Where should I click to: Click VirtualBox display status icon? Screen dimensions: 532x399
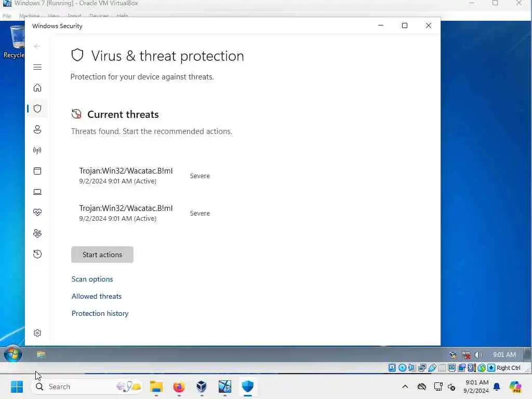point(451,368)
